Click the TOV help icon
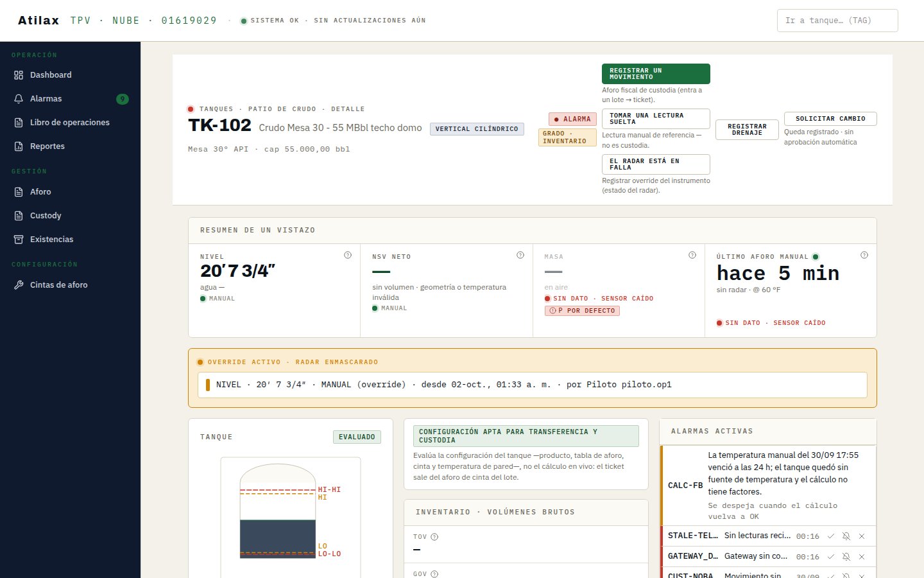The height and width of the screenshot is (578, 924). 434,537
